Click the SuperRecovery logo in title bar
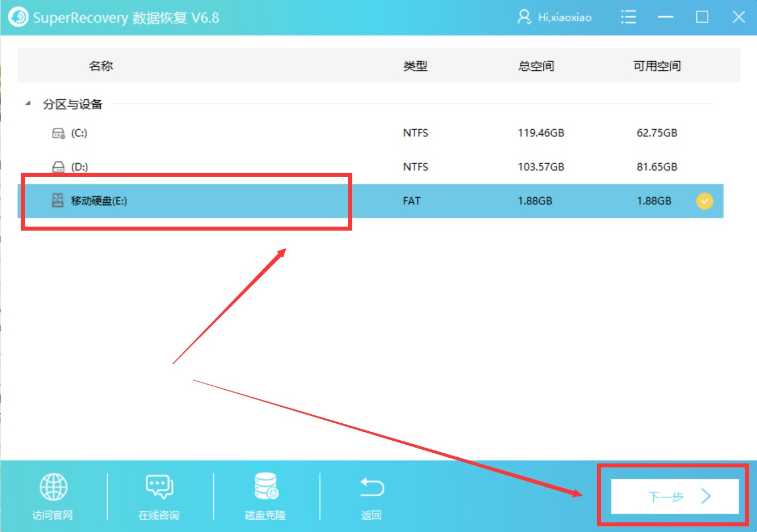This screenshot has width=757, height=532. click(x=18, y=17)
